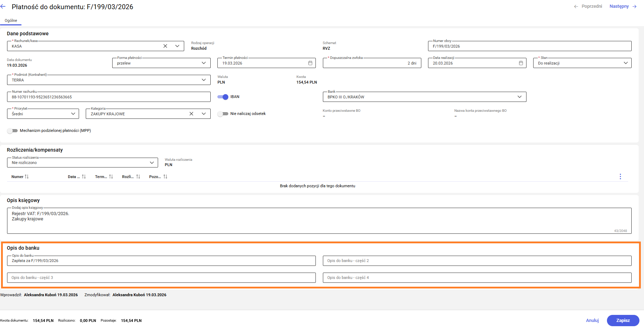Open the Stan dropdown
Viewport: 644px width, 329px height.
(x=625, y=63)
